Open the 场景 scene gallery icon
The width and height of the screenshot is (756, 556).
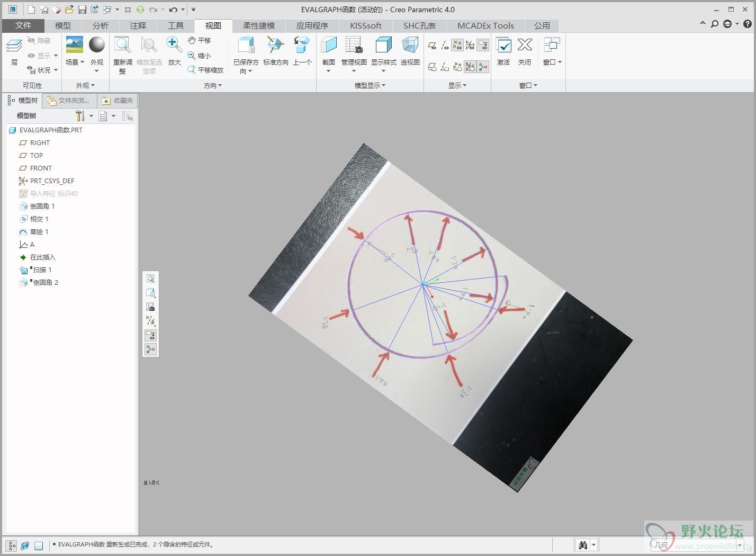[x=74, y=44]
